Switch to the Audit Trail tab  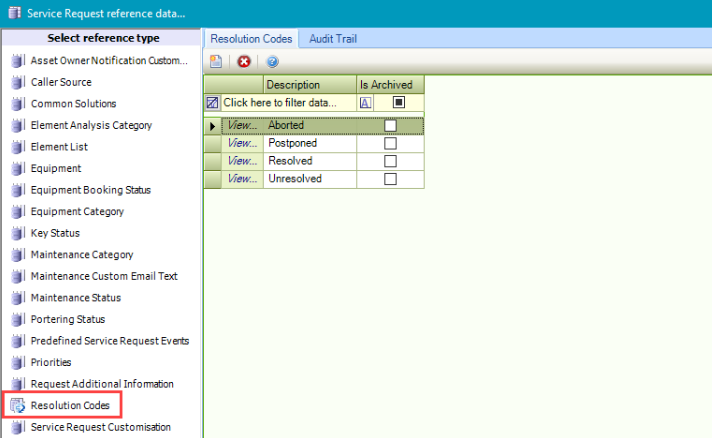click(x=333, y=39)
